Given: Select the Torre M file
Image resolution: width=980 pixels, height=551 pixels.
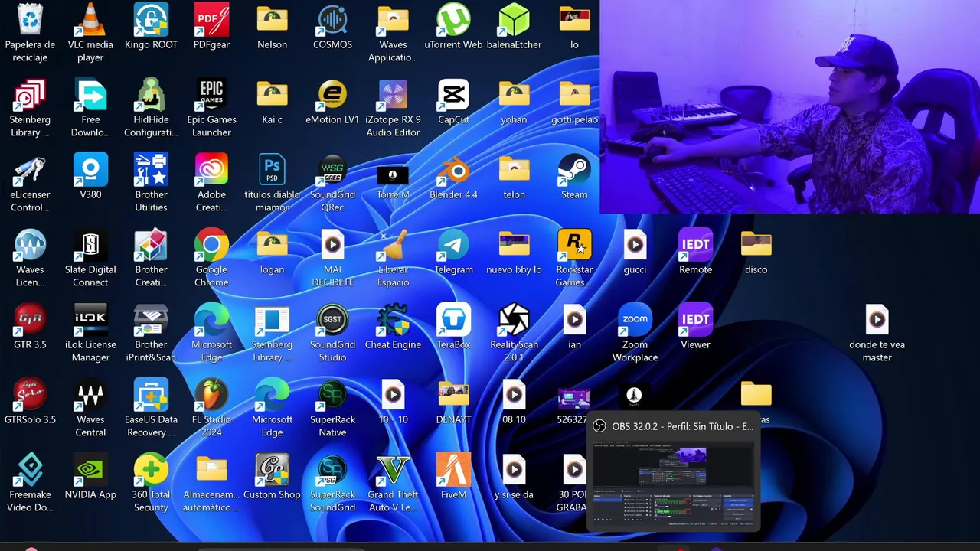Looking at the screenshot, I should tap(393, 174).
